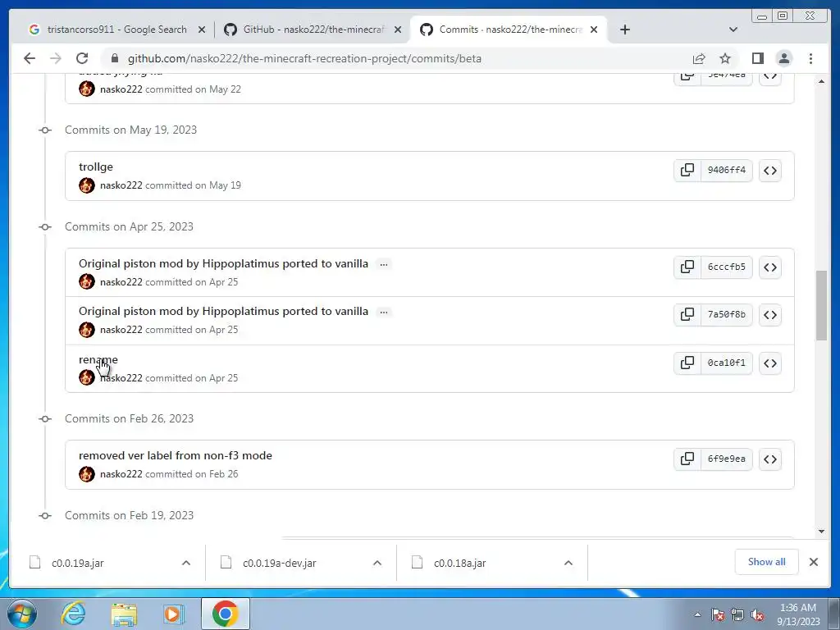Viewport: 840px width, 630px height.
Task: Click nasko222 avatar on rename commit
Action: (87, 377)
